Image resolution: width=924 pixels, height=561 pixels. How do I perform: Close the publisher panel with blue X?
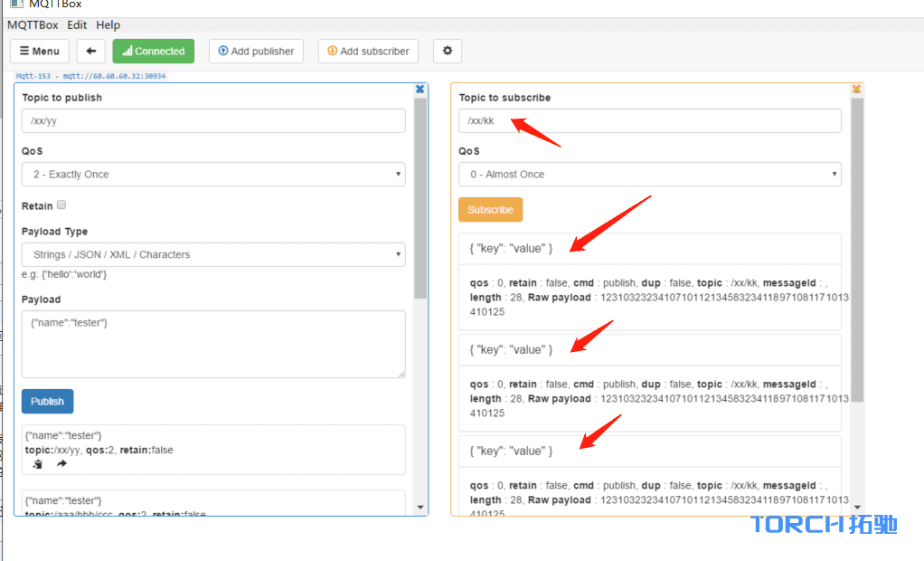(420, 89)
